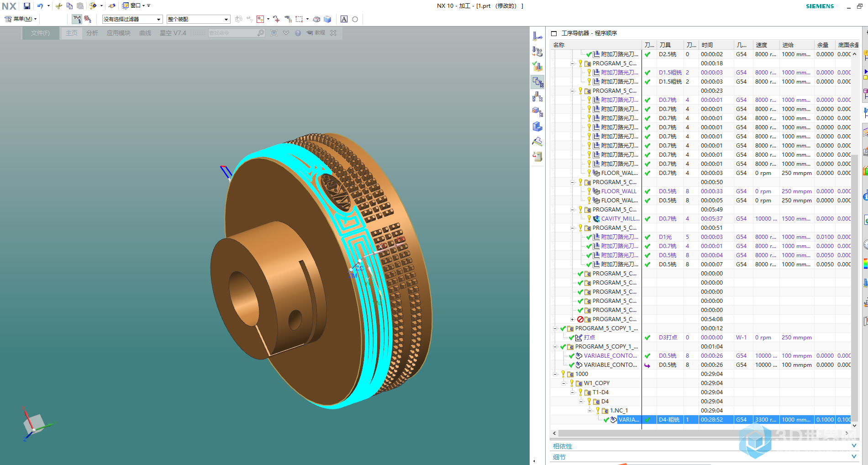Click the selection priority icon beside the filter

pyautogui.click(x=88, y=19)
